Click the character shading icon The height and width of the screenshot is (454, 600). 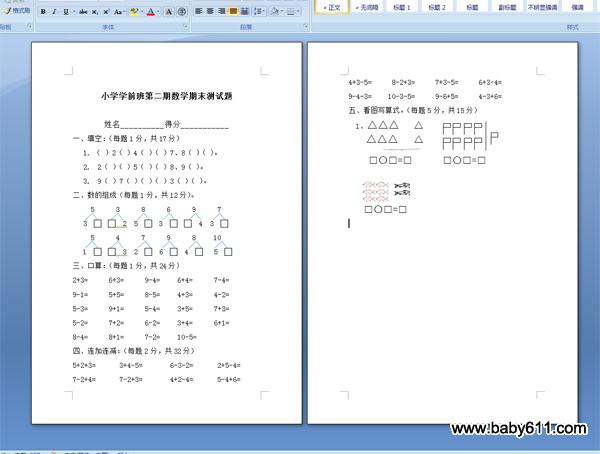168,12
